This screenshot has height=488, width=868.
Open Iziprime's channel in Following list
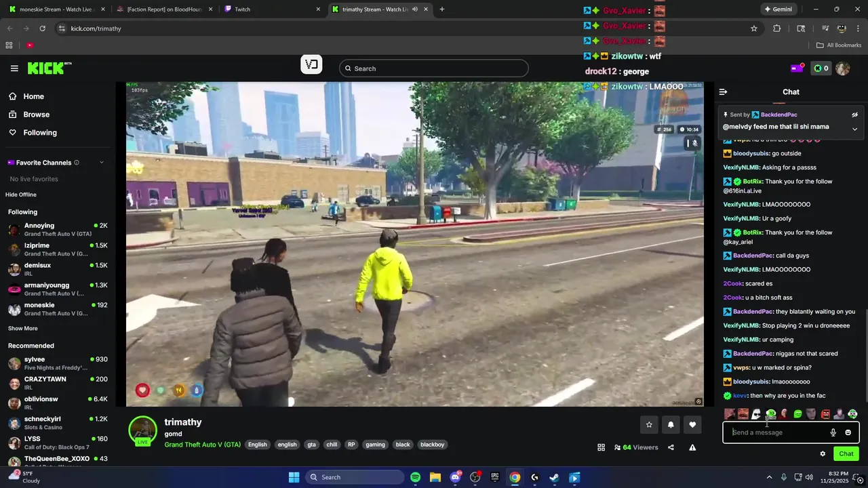click(58, 249)
